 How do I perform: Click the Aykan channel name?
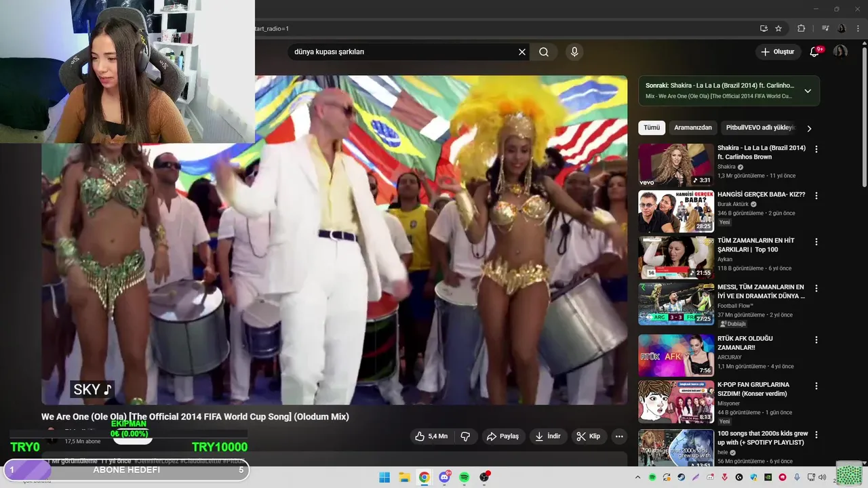pyautogui.click(x=725, y=259)
